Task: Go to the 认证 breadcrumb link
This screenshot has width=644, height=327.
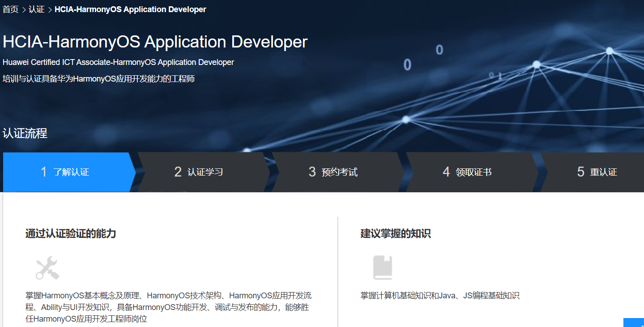Action: [37, 9]
